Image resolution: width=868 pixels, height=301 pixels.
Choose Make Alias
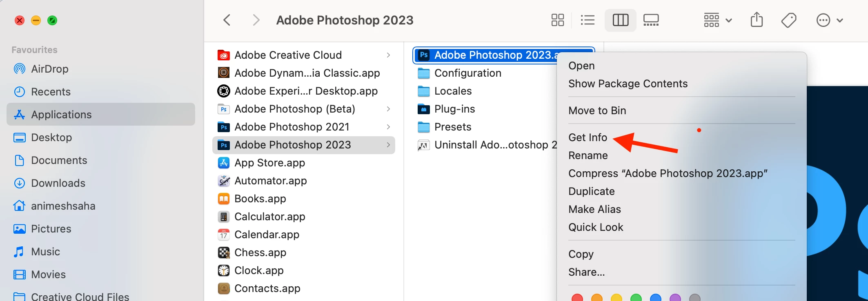594,209
